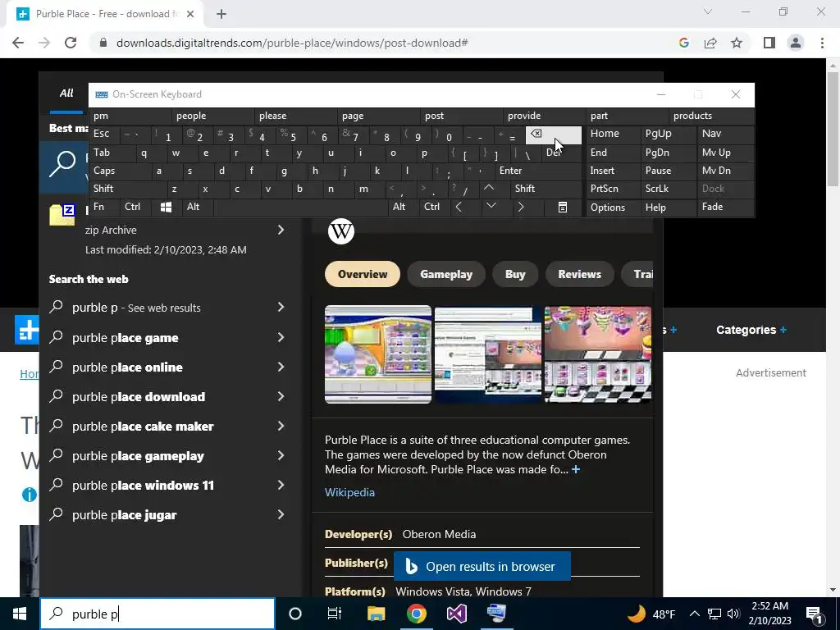
Task: Click the page vertical scrollbar thumb
Action: [833, 129]
